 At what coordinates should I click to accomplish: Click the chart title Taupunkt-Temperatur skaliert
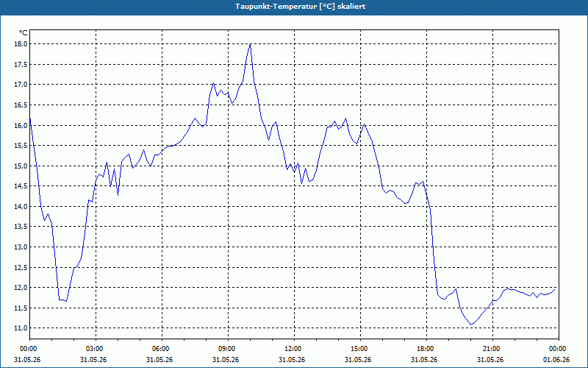tap(301, 7)
